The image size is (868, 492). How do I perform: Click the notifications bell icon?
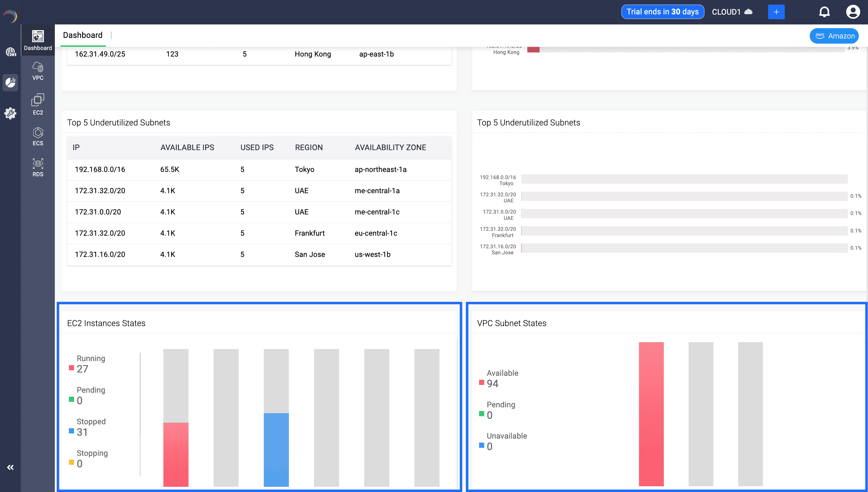click(x=824, y=12)
